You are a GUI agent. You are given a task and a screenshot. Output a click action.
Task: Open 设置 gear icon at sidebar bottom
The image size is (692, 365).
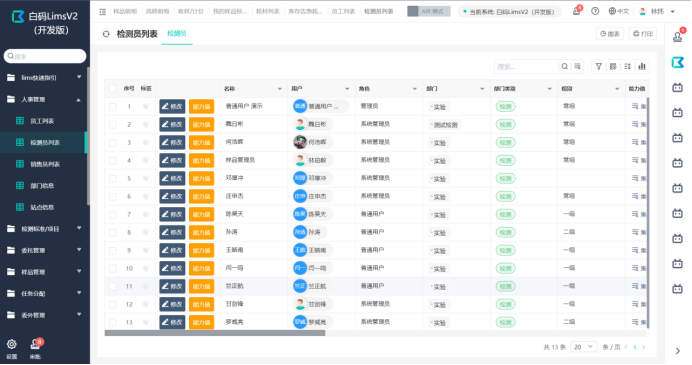coord(11,344)
